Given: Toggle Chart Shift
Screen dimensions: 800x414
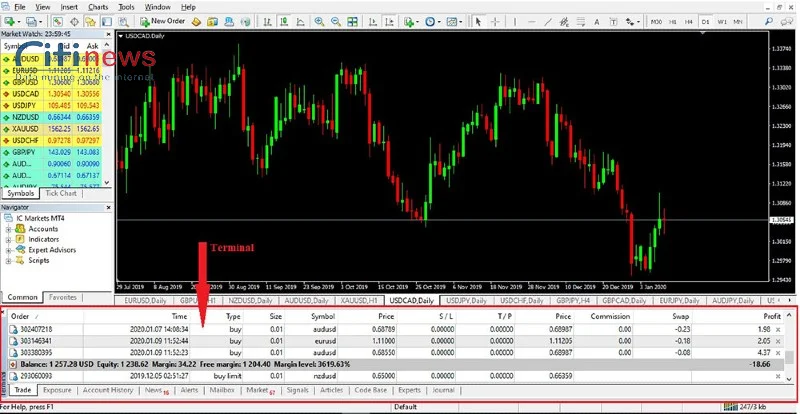Looking at the screenshot, I should (389, 21).
